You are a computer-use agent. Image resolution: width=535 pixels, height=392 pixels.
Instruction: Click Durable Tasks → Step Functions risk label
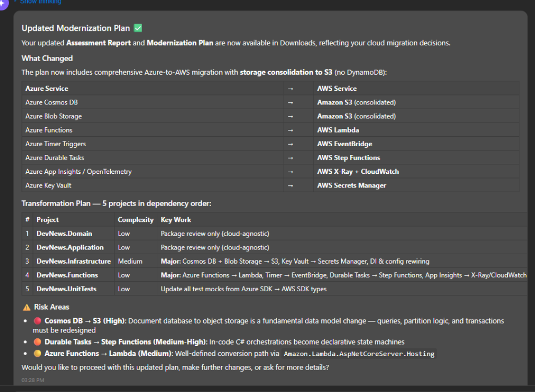point(126,341)
